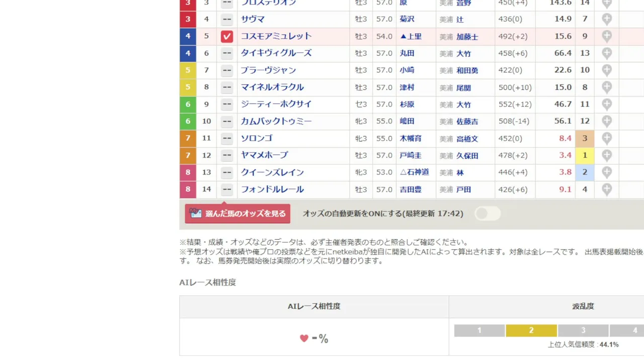Open the ソロンゴ mark selector

pyautogui.click(x=227, y=138)
